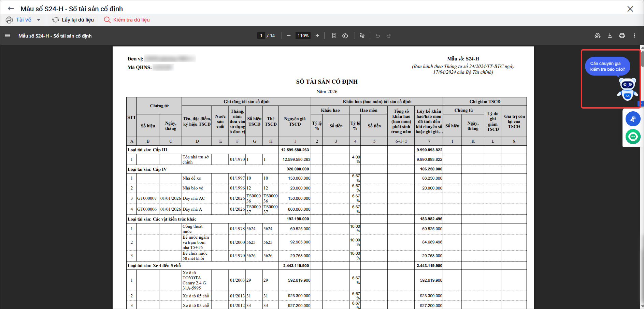Click the Mẫu số: S24-H text
Viewport: 644px width, 309px height.
(463, 59)
